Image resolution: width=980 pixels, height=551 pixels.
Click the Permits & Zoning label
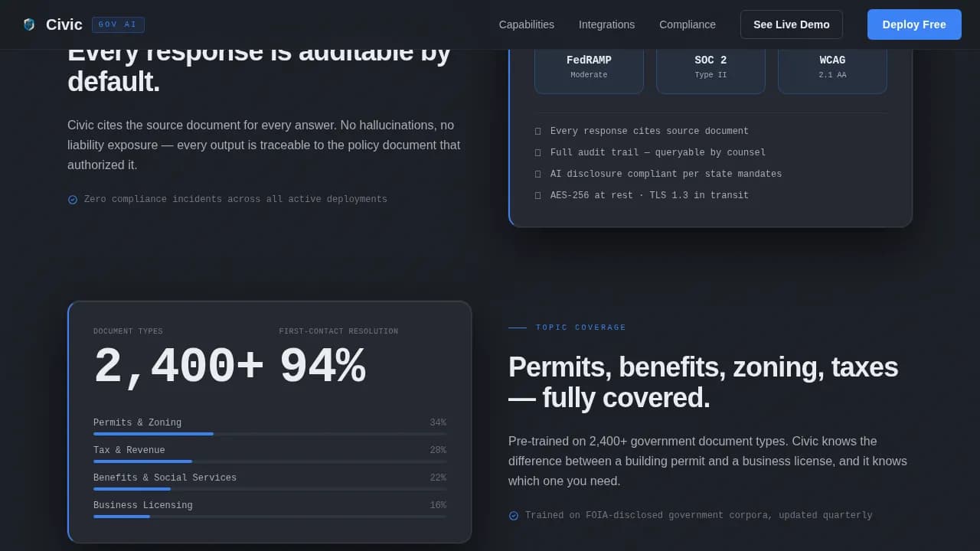[x=137, y=422]
